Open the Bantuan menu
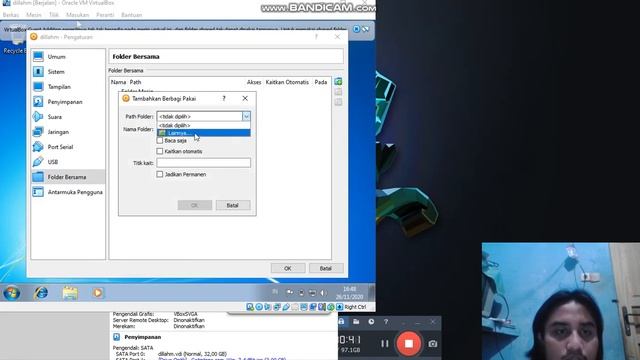640x360 pixels. click(131, 15)
